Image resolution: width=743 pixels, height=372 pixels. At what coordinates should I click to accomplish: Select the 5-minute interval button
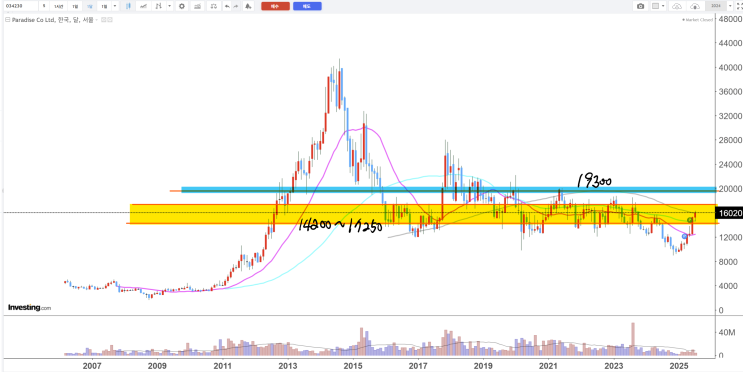pyautogui.click(x=44, y=6)
